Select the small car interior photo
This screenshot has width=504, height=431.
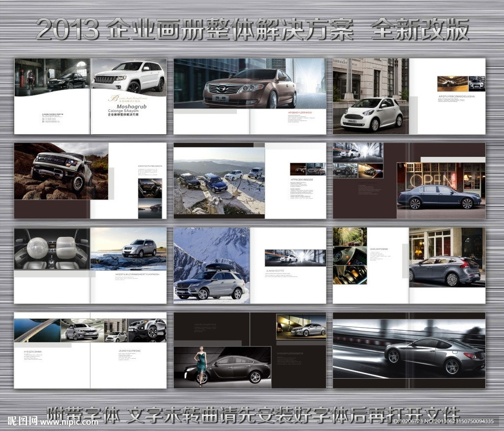coord(150,188)
